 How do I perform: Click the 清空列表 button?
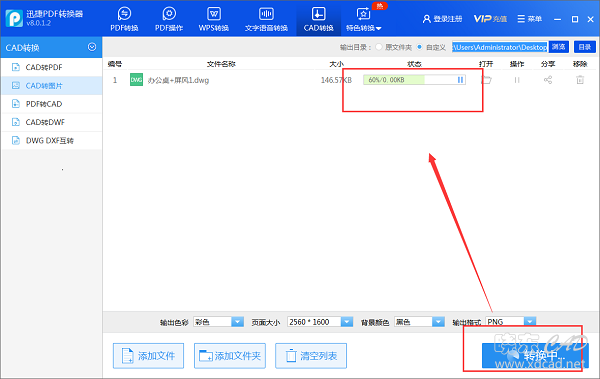[x=311, y=356]
